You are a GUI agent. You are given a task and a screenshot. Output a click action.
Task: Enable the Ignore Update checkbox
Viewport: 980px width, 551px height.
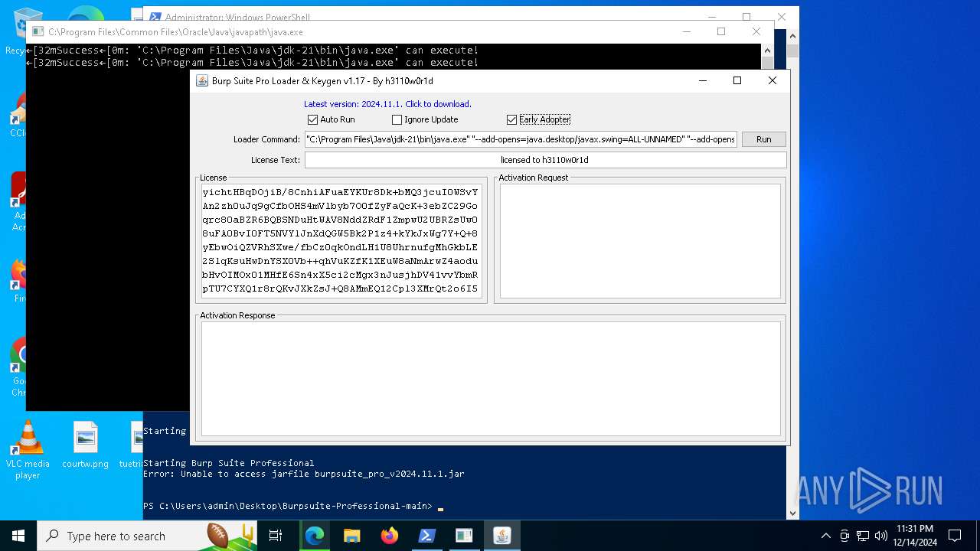397,119
